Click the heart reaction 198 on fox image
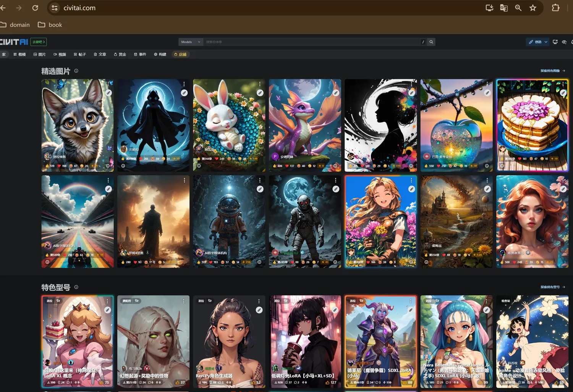 (62, 166)
